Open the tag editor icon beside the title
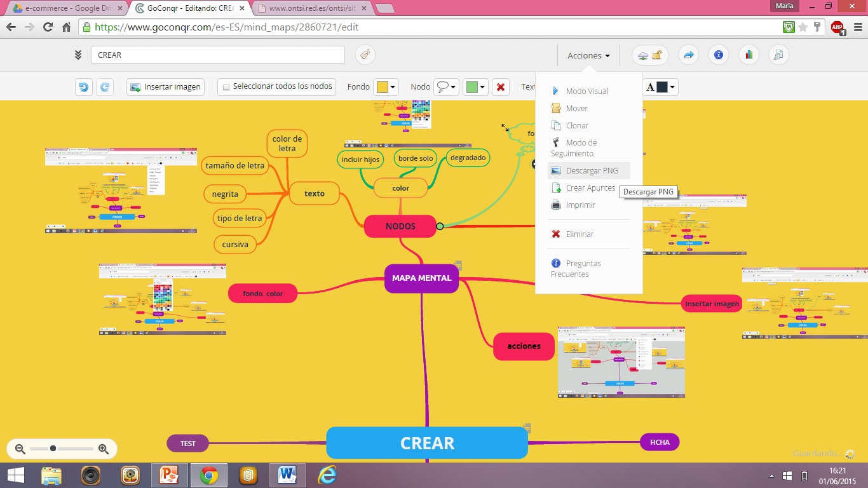Viewport: 868px width, 488px height. pos(365,55)
